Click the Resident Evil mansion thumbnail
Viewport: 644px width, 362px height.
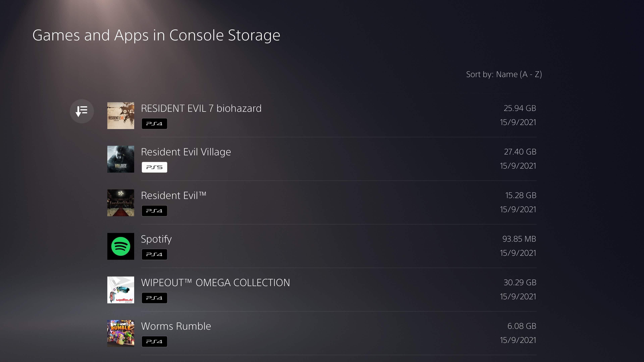tap(121, 203)
